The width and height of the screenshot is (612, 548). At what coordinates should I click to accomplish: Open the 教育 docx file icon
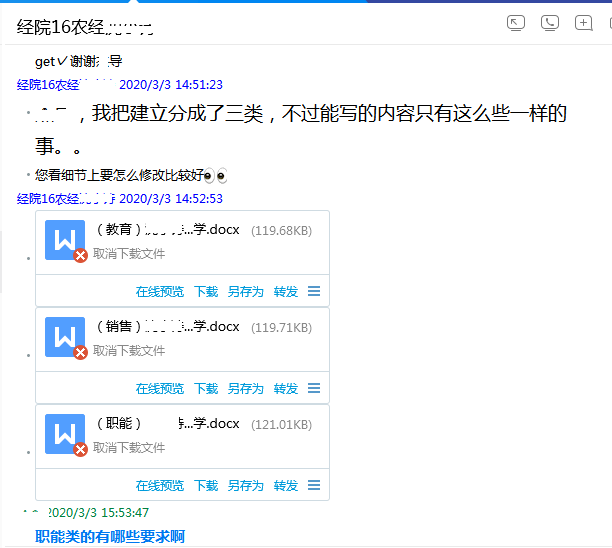point(65,240)
